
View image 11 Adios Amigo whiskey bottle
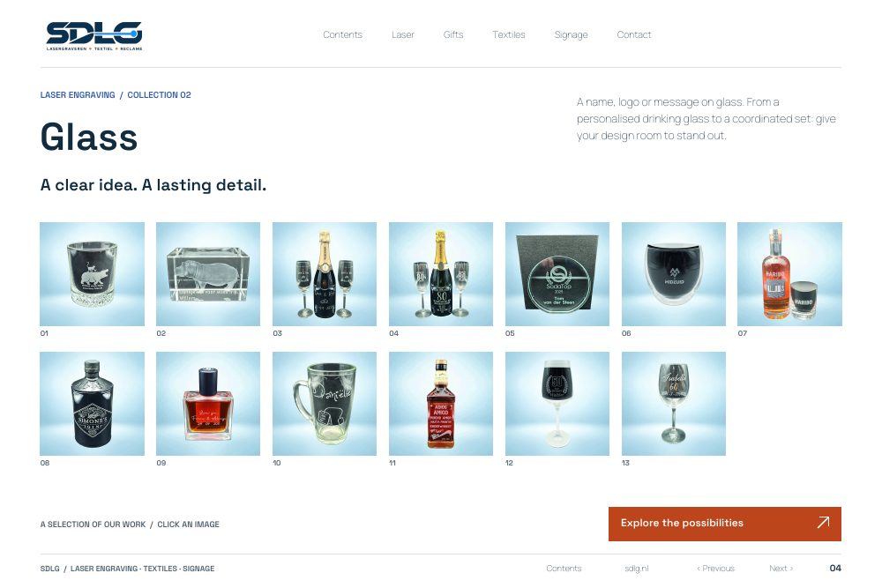441,404
